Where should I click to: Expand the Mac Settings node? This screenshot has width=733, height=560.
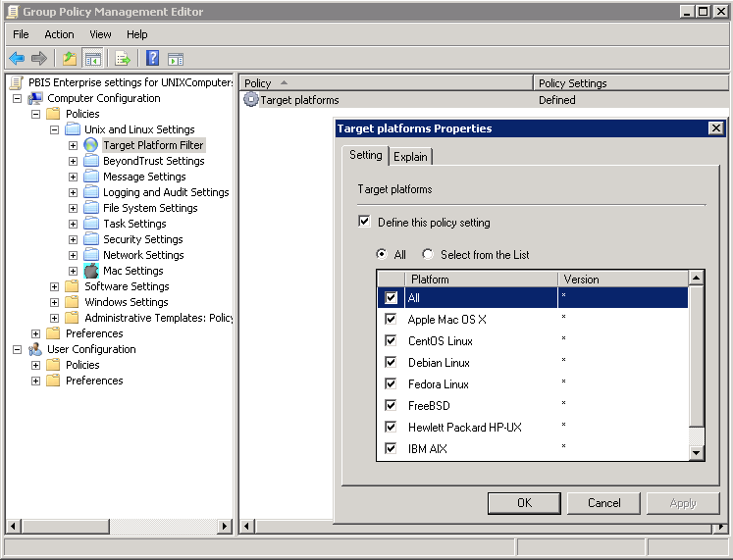click(x=73, y=271)
